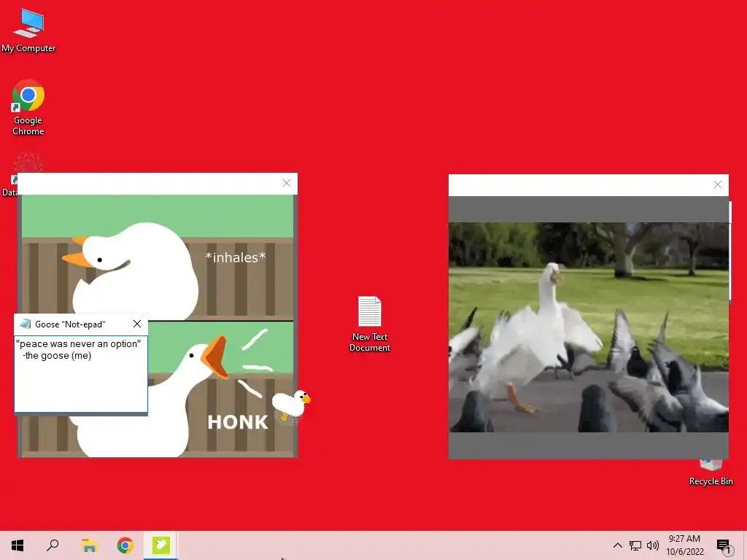Select the New Text Document file icon
The width and height of the screenshot is (747, 560).
click(370, 324)
